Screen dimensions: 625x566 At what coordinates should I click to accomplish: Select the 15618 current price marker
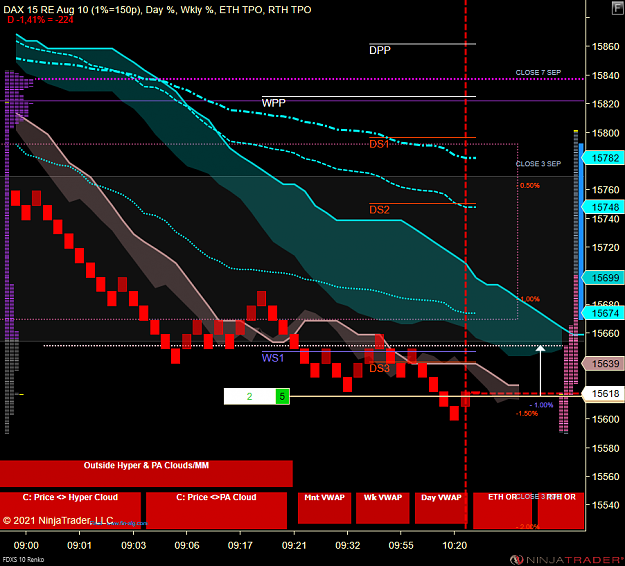(x=603, y=394)
